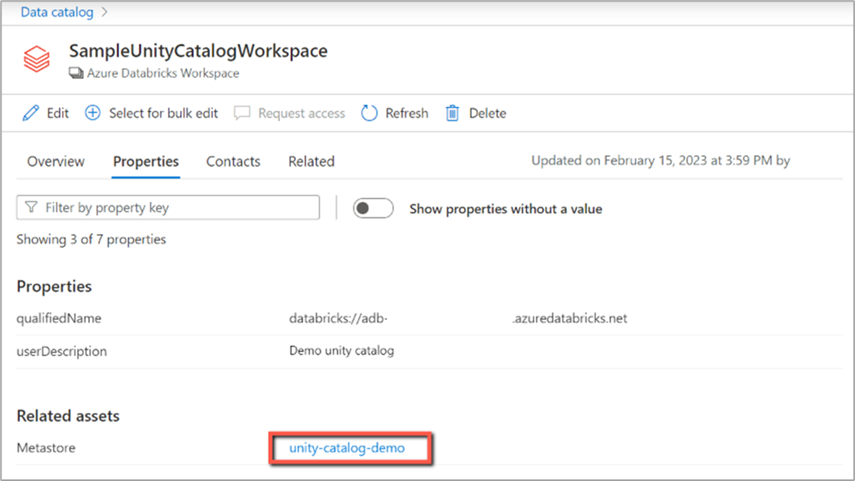Click the Edit pencil icon
Image resolution: width=855 pixels, height=481 pixels.
pos(31,113)
